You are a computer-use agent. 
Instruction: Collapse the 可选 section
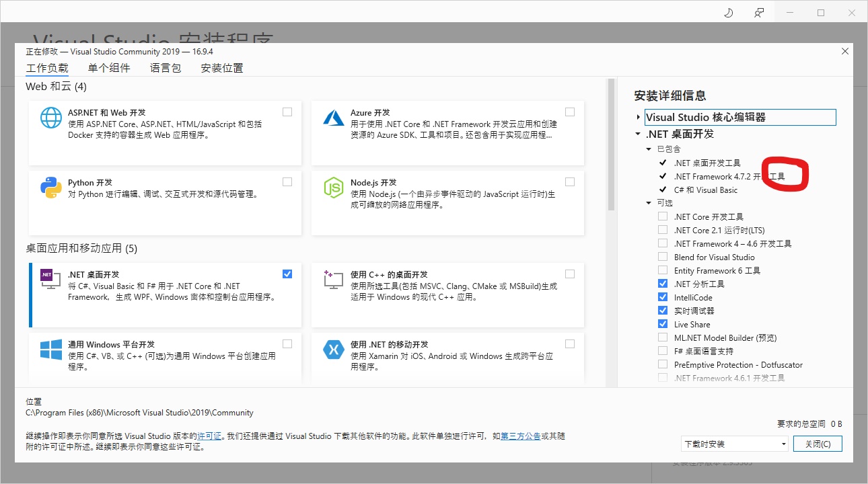(x=649, y=203)
